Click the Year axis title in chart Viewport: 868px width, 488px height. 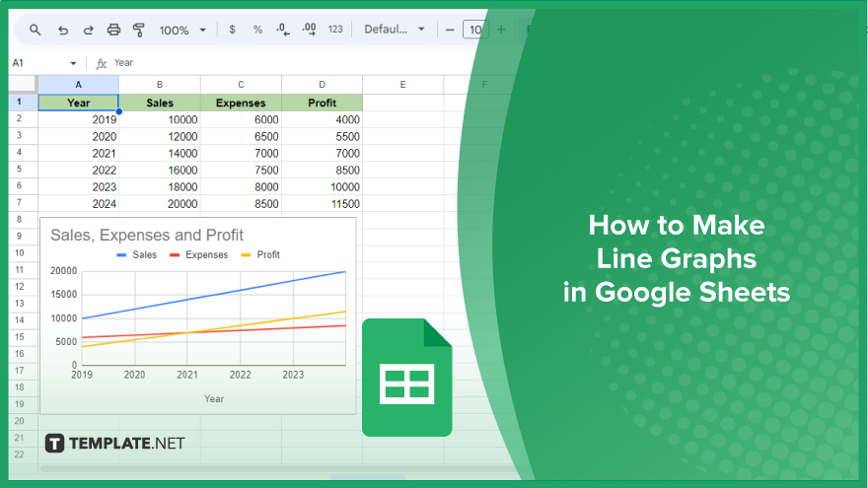pyautogui.click(x=214, y=399)
